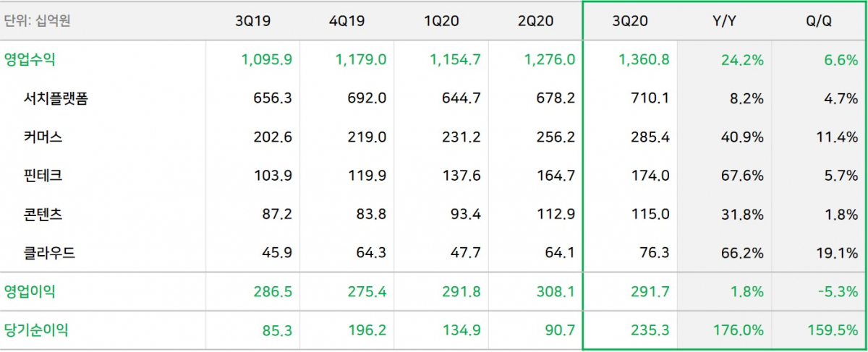Screen dimensions: 868x352
Task: Select the 4Q19 column header
Action: tap(346, 21)
